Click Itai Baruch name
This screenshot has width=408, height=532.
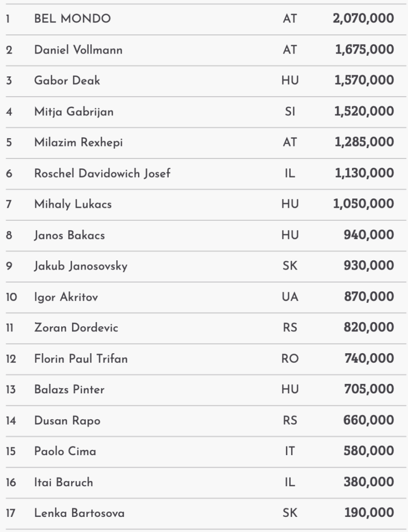click(63, 483)
